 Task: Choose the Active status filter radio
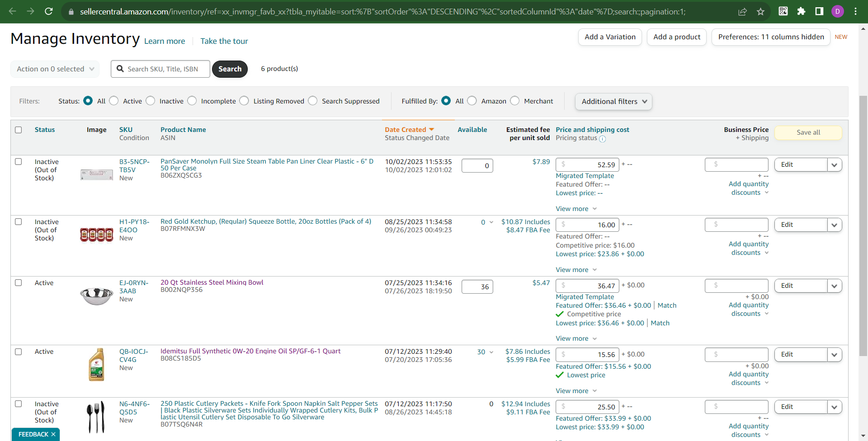pos(114,101)
